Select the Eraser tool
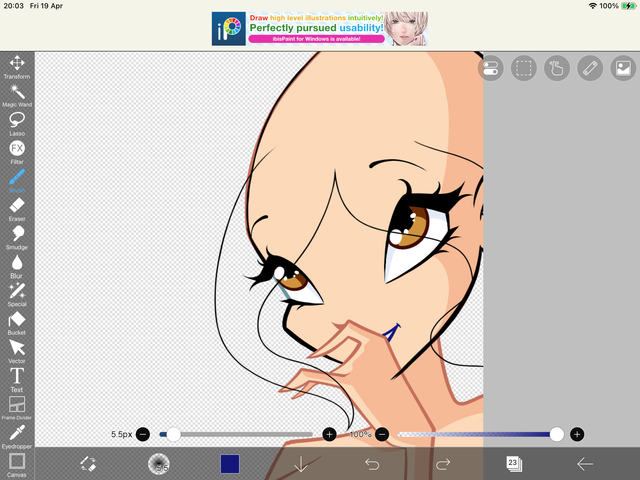This screenshot has width=640, height=480. 17,209
